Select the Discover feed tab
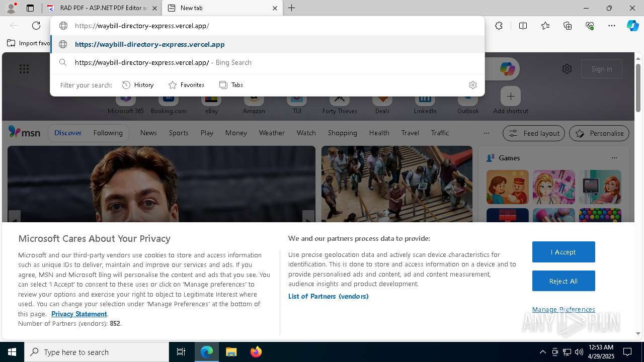644x362 pixels. pyautogui.click(x=68, y=133)
